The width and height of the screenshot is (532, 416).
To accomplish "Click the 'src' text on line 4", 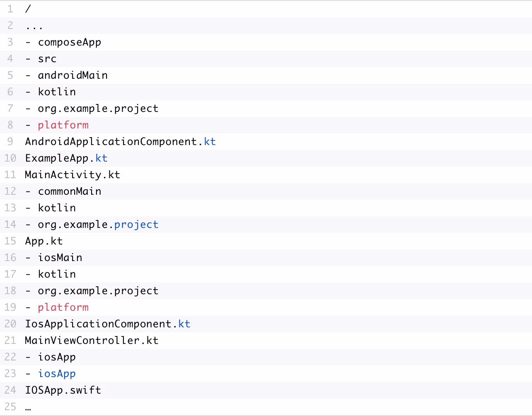I will click(x=47, y=59).
